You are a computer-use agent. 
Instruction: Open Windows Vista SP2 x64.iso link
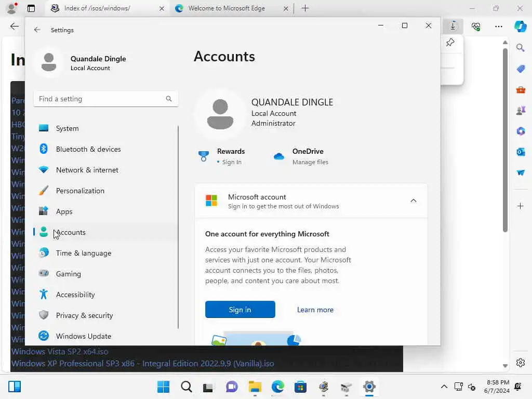60,352
